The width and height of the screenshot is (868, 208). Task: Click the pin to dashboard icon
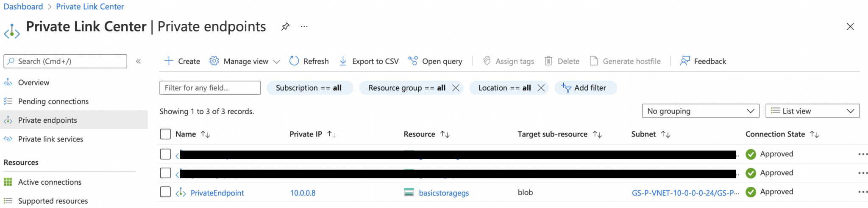coord(285,27)
